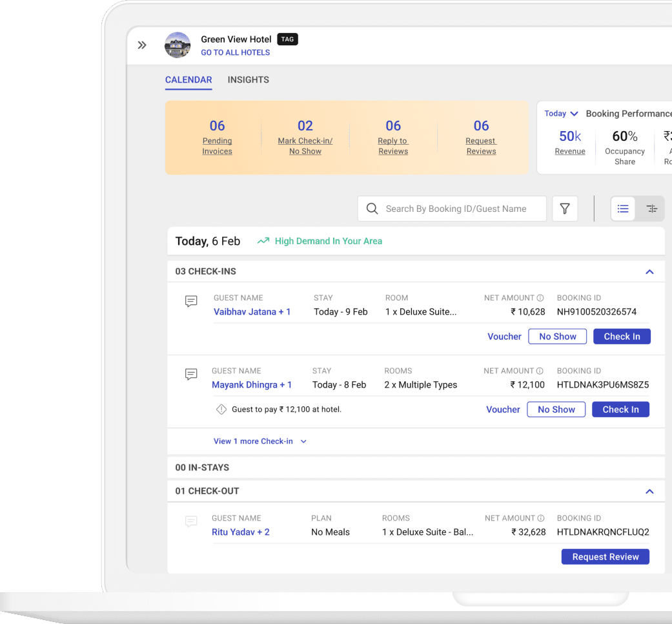Open message icon for Vaibhav Jatana booking
The height and width of the screenshot is (624, 672).
(191, 301)
